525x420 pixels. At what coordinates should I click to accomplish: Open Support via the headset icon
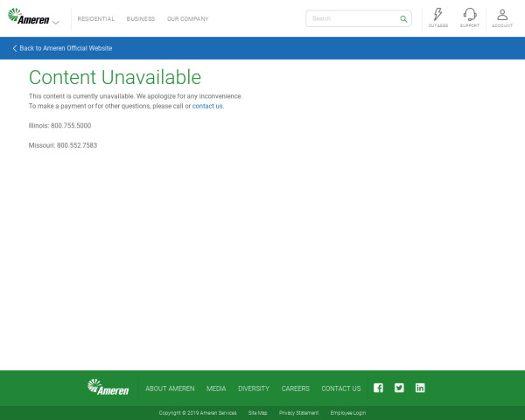(x=470, y=15)
